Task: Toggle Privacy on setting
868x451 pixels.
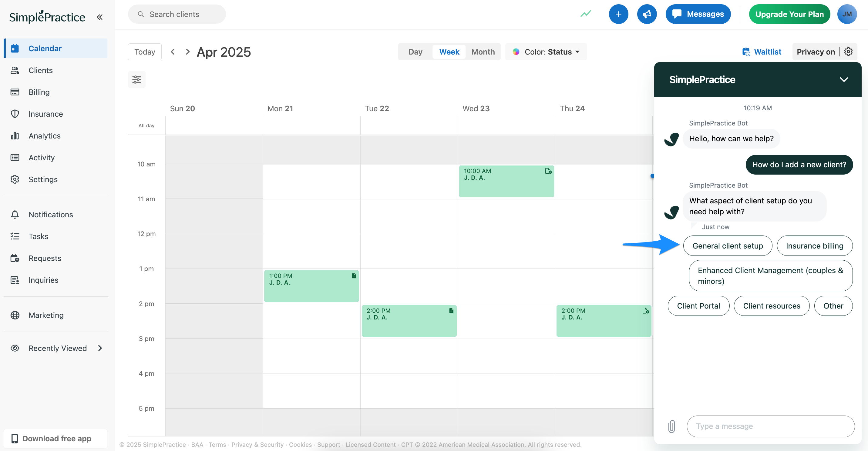Action: coord(816,52)
